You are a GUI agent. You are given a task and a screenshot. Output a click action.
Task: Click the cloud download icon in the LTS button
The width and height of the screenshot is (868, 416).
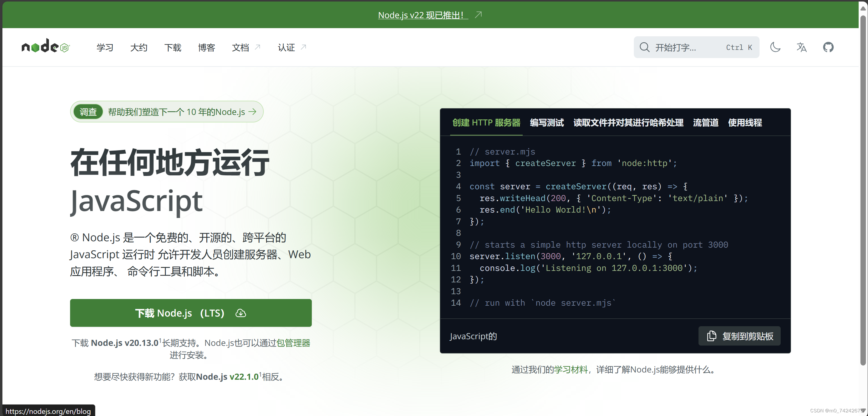(240, 313)
